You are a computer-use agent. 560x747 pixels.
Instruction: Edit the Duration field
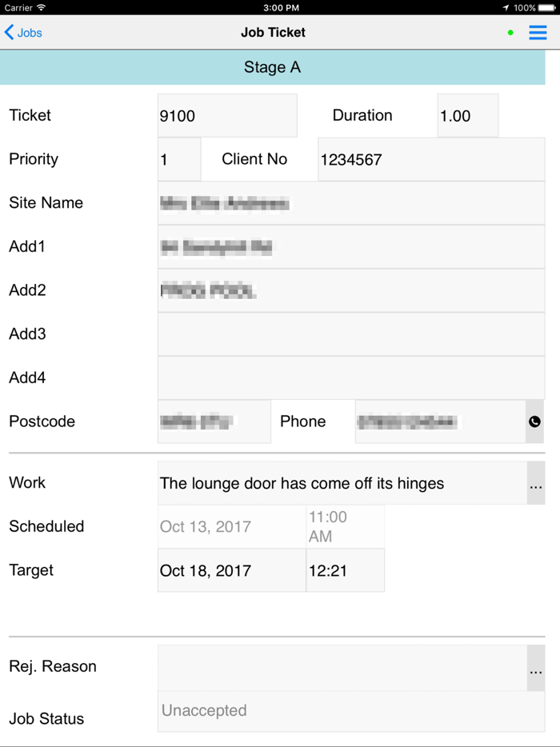pyautogui.click(x=467, y=116)
